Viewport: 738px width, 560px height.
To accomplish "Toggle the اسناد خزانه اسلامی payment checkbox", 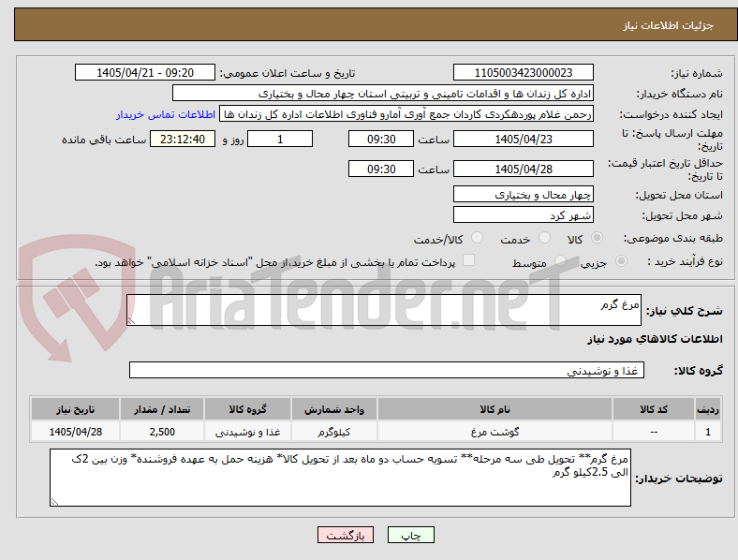I will pos(469,260).
